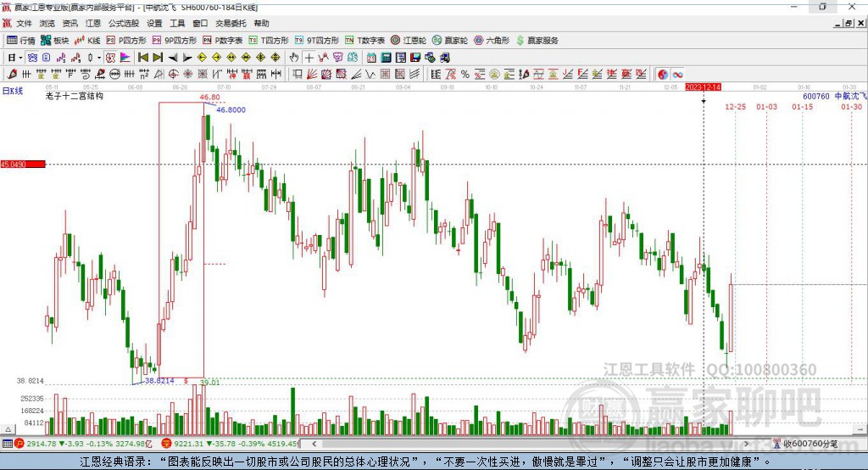Click the pink flag icon
Viewport: 868px width, 470px height.
pyautogui.click(x=125, y=58)
